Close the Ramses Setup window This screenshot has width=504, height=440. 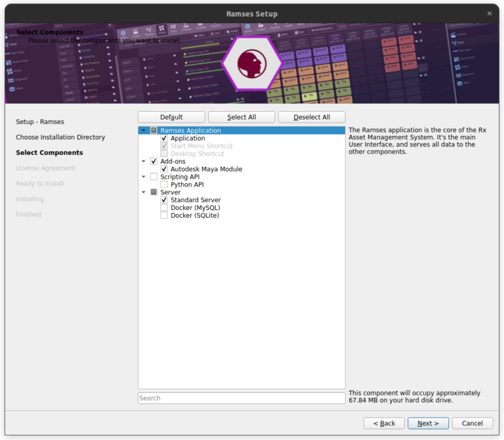[490, 14]
